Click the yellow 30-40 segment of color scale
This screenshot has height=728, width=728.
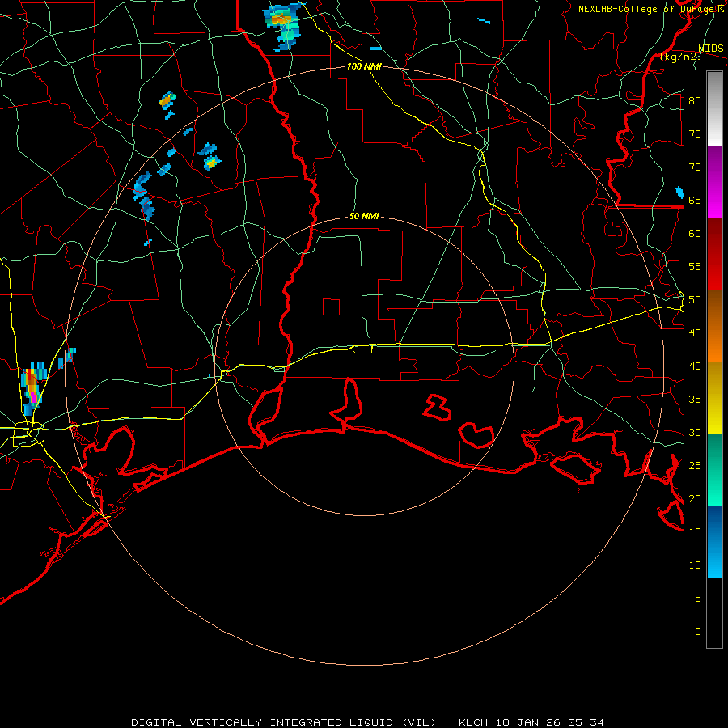714,398
